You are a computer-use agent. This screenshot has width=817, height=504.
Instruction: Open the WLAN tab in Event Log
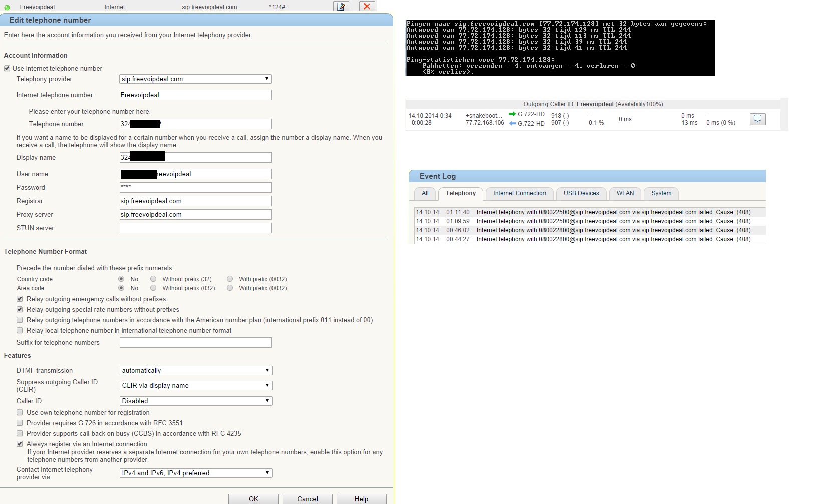coord(625,193)
